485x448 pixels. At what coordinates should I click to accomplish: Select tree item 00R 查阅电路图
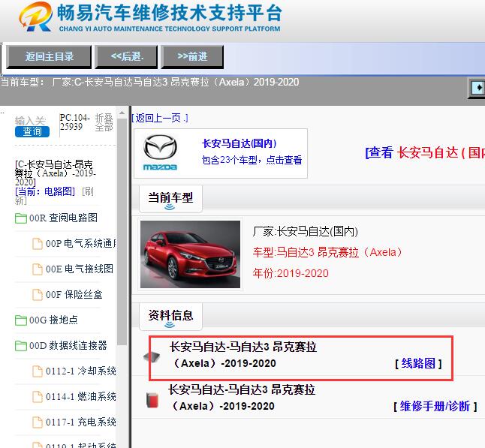[63, 218]
